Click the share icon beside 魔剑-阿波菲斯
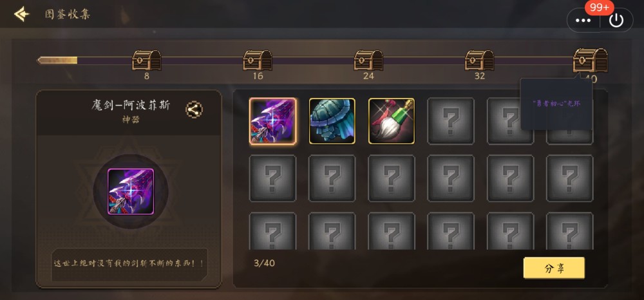The image size is (644, 300). click(194, 109)
